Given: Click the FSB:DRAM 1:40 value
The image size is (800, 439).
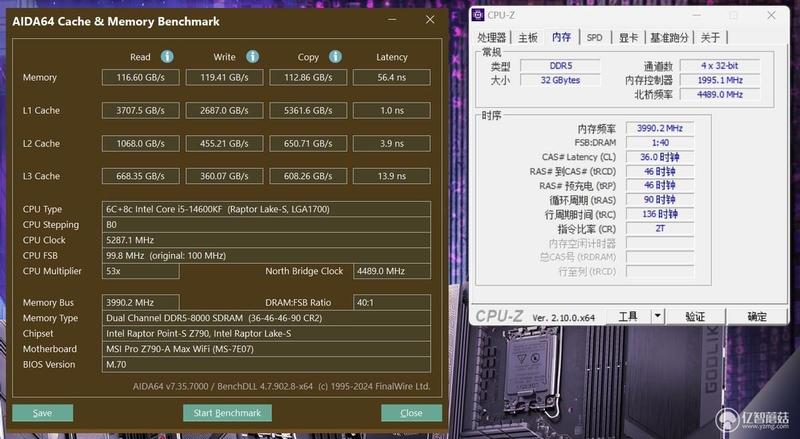Looking at the screenshot, I should [x=660, y=142].
